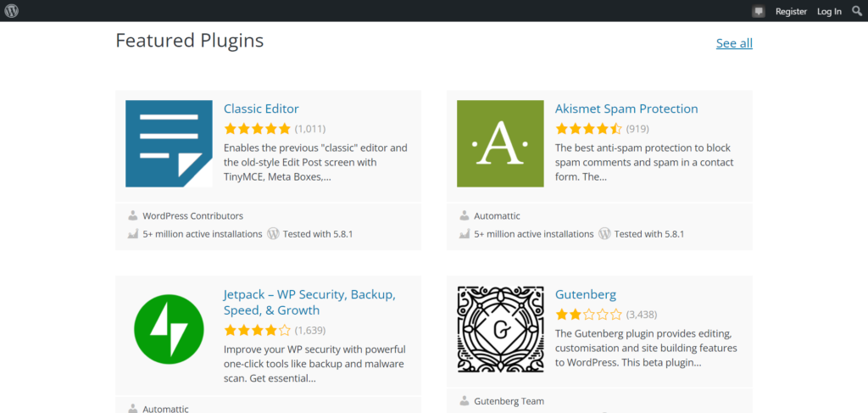Click Automattic author text under Akismet
868x413 pixels.
click(497, 216)
